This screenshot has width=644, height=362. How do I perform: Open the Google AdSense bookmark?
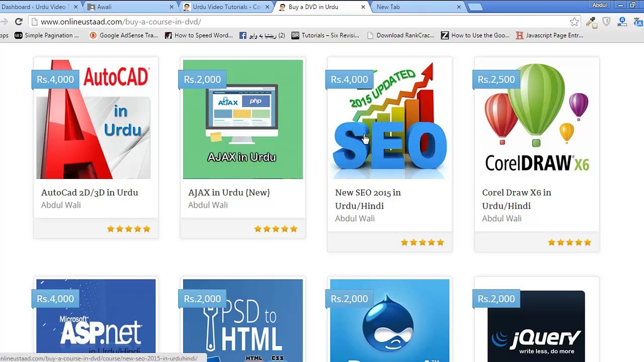tap(124, 35)
